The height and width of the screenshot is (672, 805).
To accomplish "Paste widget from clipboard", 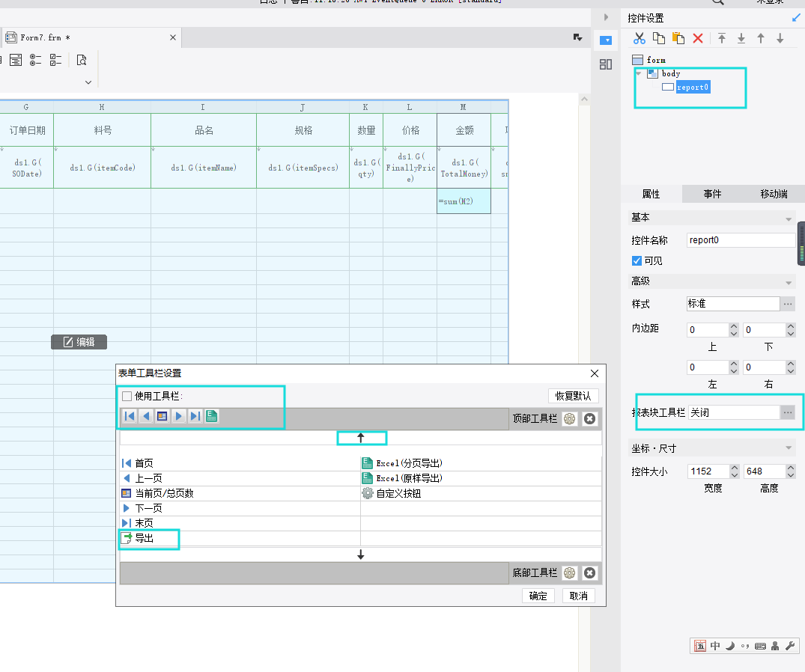I will tap(678, 38).
